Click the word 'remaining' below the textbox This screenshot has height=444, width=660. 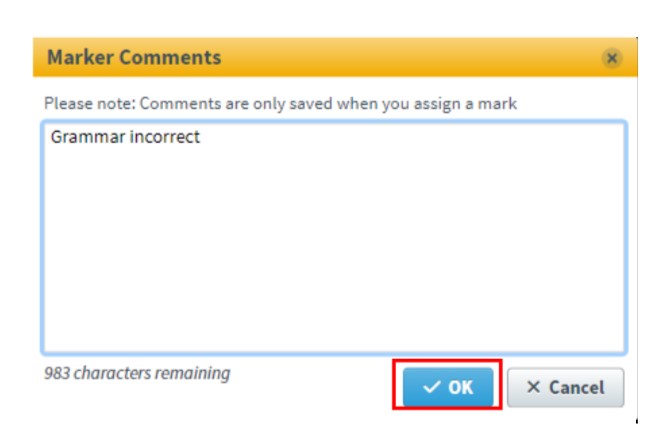pyautogui.click(x=194, y=373)
